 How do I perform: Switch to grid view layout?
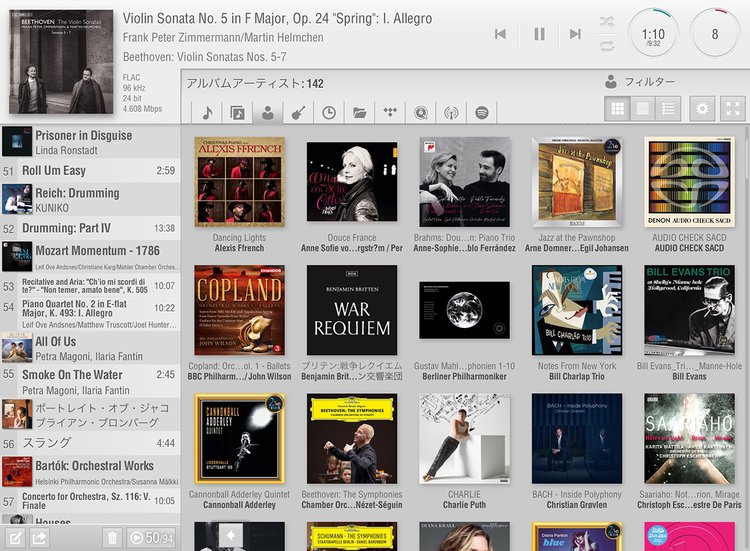pyautogui.click(x=617, y=108)
